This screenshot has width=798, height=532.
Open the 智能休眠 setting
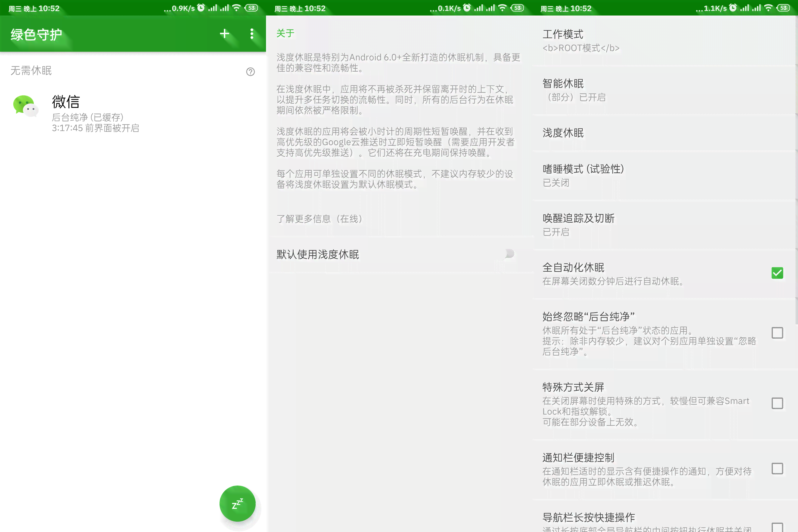(665, 90)
